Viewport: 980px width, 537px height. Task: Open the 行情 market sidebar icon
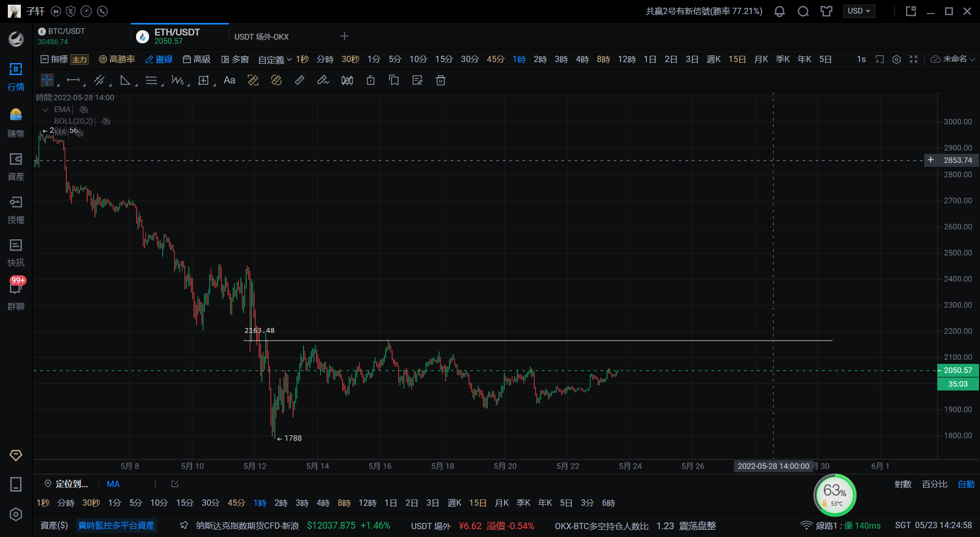pyautogui.click(x=16, y=77)
